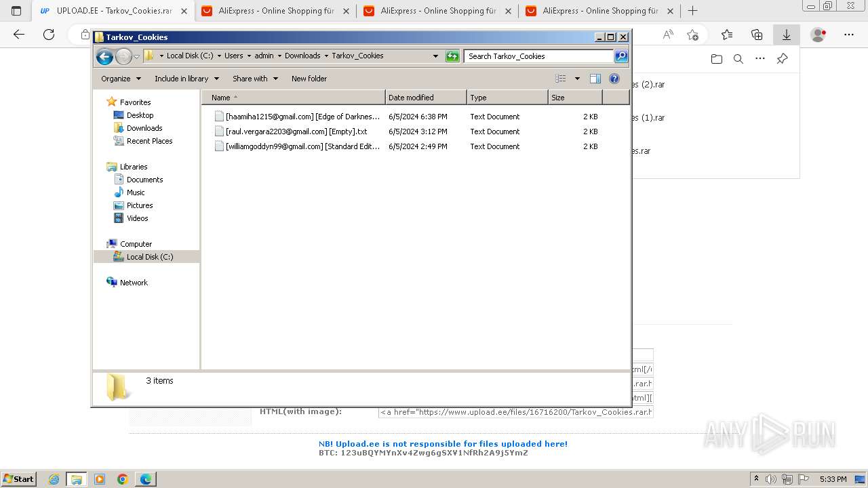Open Edge tab actions menu icon
This screenshot has height=488, width=868.
pos(16,11)
